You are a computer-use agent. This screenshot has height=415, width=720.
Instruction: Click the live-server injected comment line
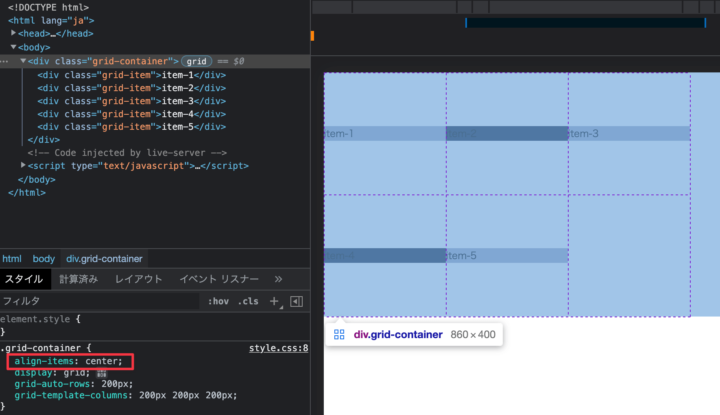pos(127,153)
